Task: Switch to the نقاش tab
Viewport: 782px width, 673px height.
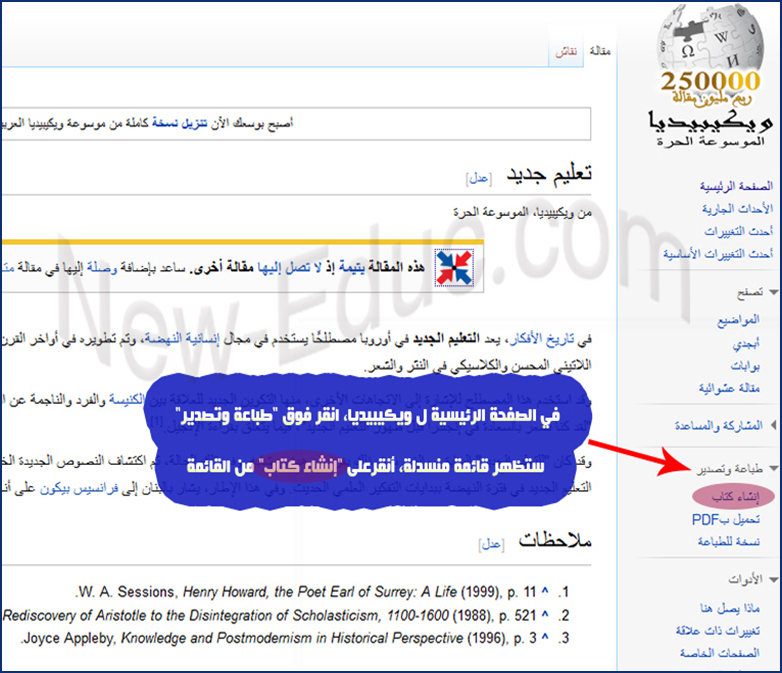Action: coord(566,51)
